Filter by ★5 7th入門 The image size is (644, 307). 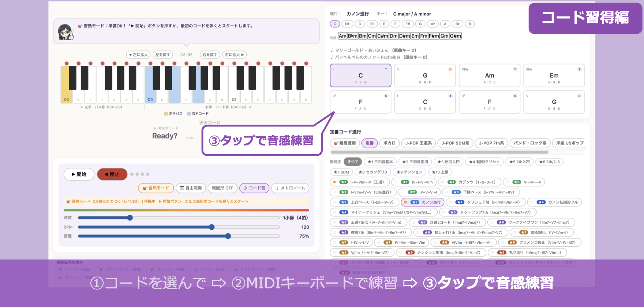(x=519, y=162)
